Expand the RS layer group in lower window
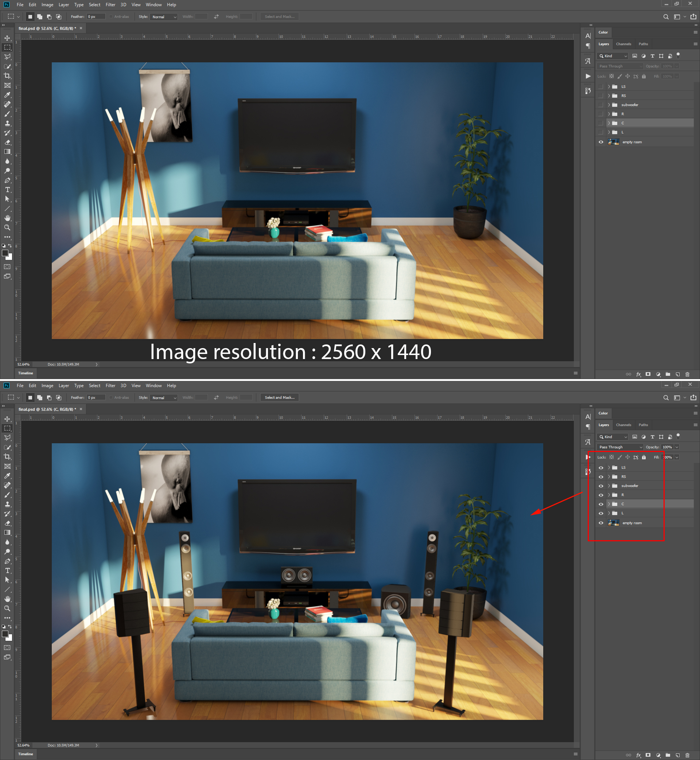The image size is (700, 760). pyautogui.click(x=609, y=477)
